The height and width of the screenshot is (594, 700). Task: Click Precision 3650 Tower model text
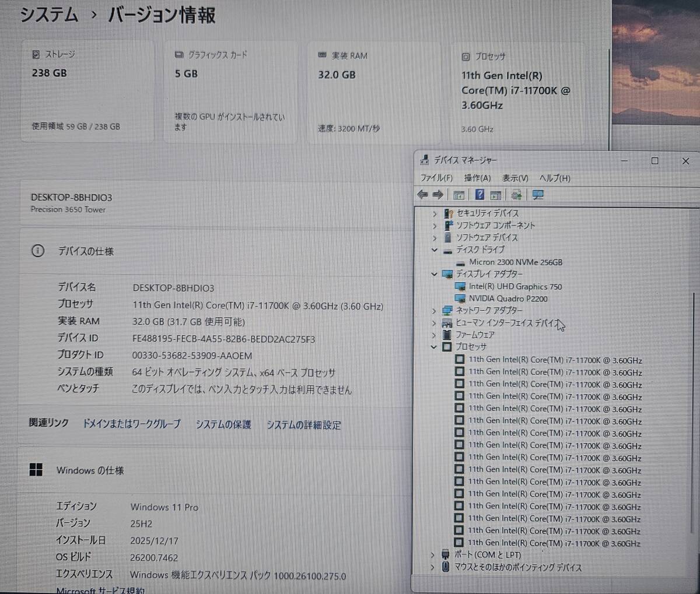[x=68, y=209]
